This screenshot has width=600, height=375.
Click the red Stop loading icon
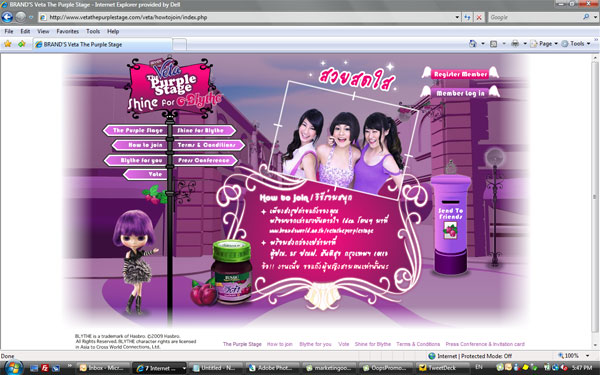(x=479, y=17)
